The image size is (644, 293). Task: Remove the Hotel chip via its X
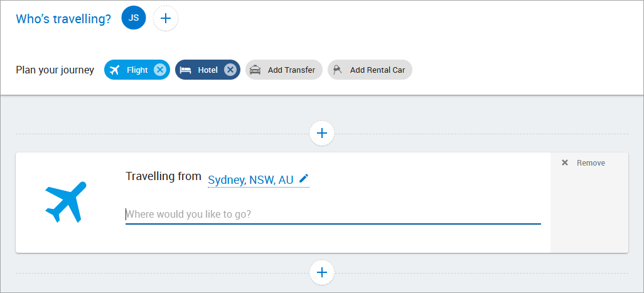click(x=230, y=70)
